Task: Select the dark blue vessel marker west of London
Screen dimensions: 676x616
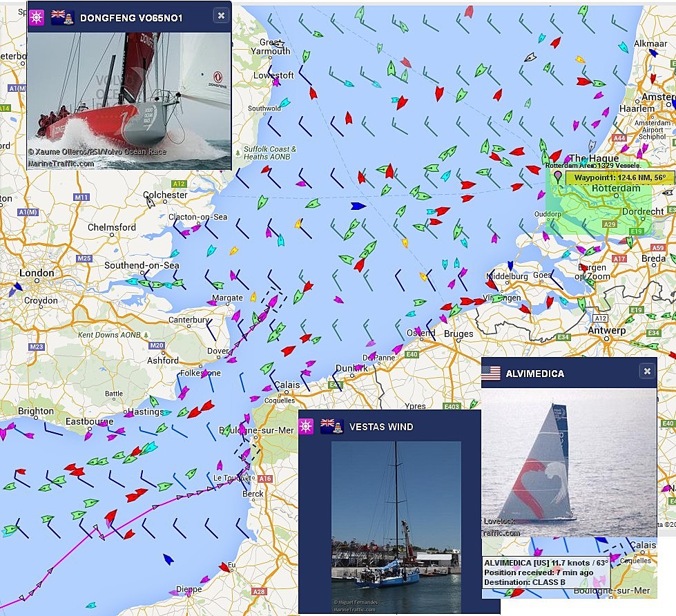Action: (x=18, y=286)
